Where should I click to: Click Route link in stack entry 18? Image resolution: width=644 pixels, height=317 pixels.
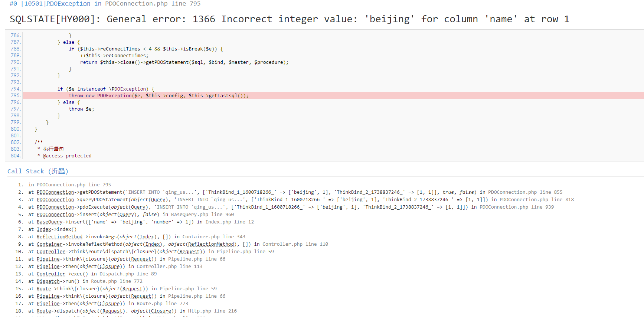tap(44, 311)
